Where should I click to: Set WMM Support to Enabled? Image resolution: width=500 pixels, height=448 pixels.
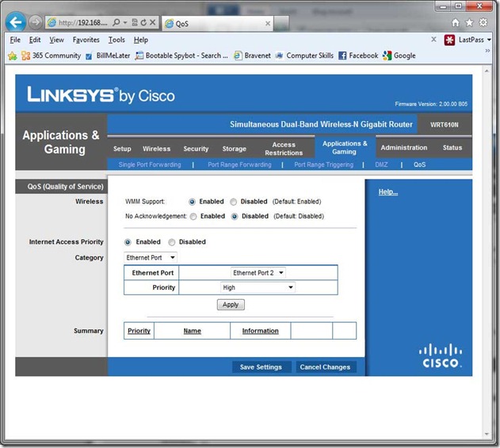pos(192,202)
